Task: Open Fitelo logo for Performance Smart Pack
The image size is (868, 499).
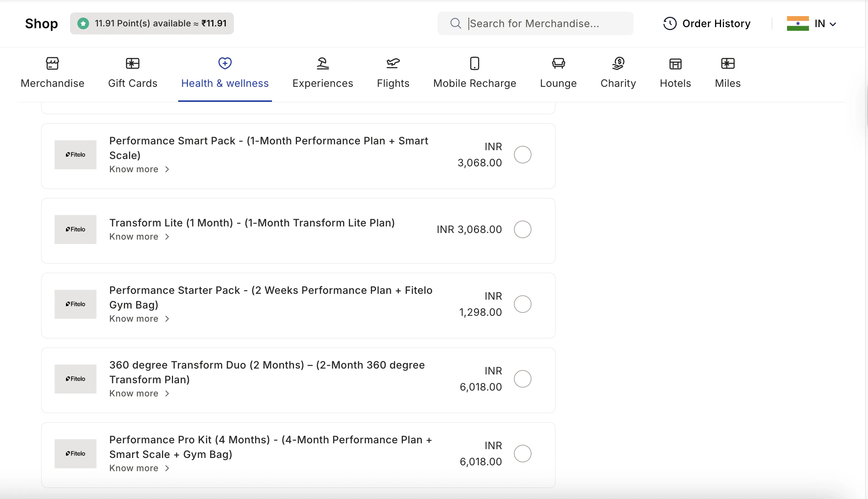Action: click(x=76, y=155)
